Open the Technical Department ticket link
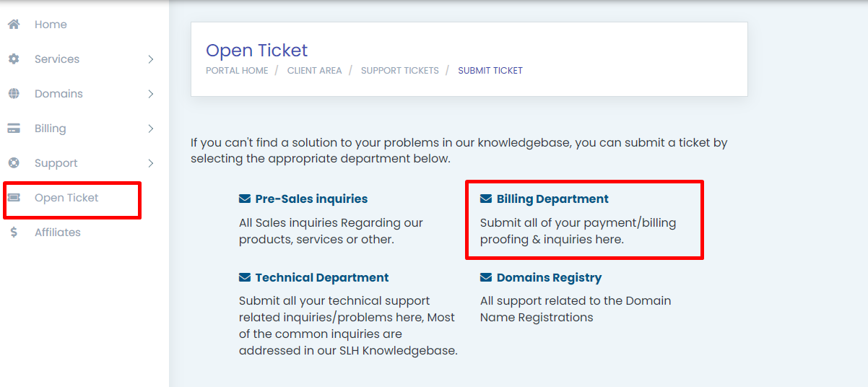The width and height of the screenshot is (868, 387). click(x=321, y=277)
